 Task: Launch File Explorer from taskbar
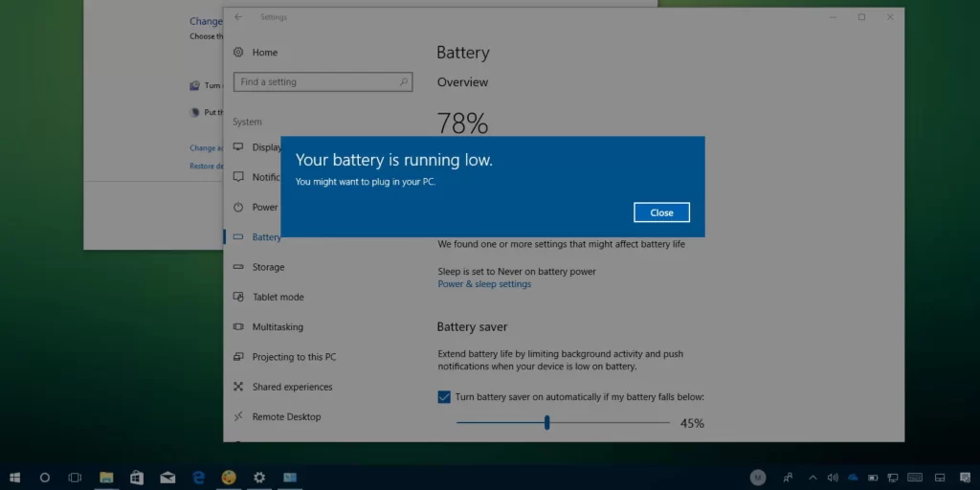pyautogui.click(x=106, y=479)
